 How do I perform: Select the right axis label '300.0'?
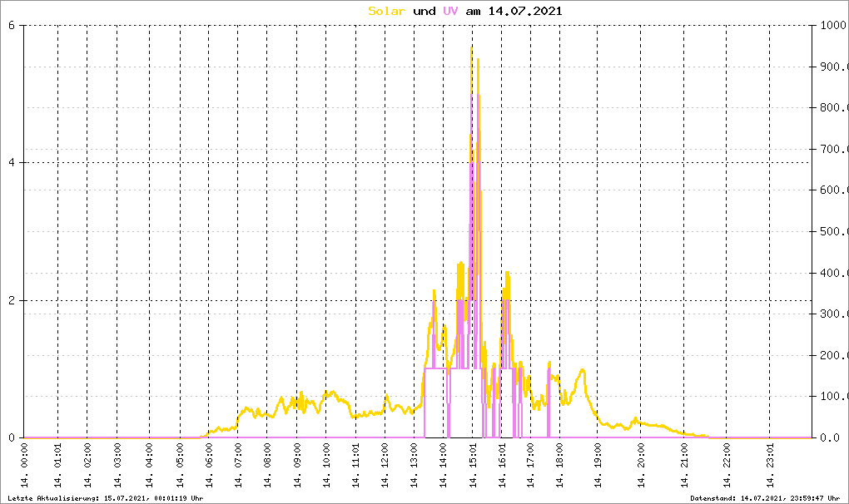(834, 314)
